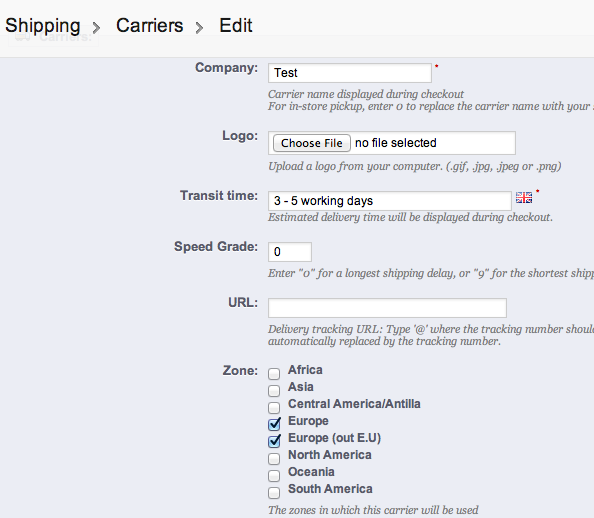Click the UK flag language icon
Image resolution: width=594 pixels, height=518 pixels.
tap(524, 197)
